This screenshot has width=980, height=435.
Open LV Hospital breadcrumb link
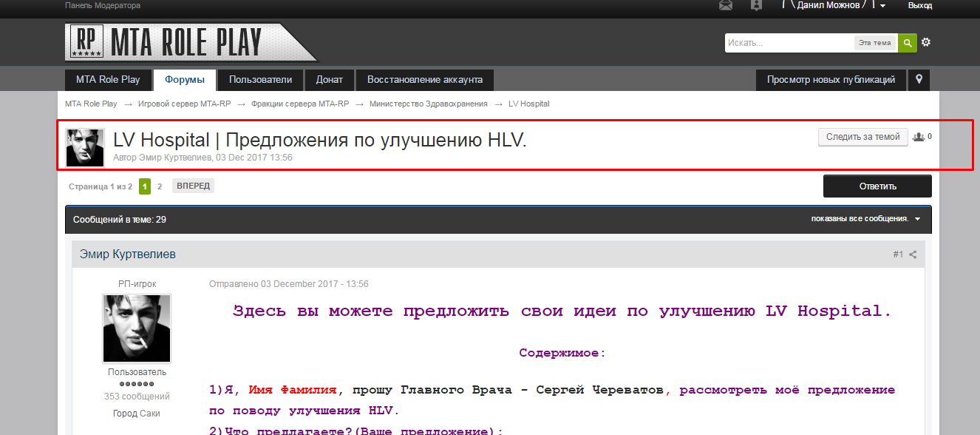[529, 104]
